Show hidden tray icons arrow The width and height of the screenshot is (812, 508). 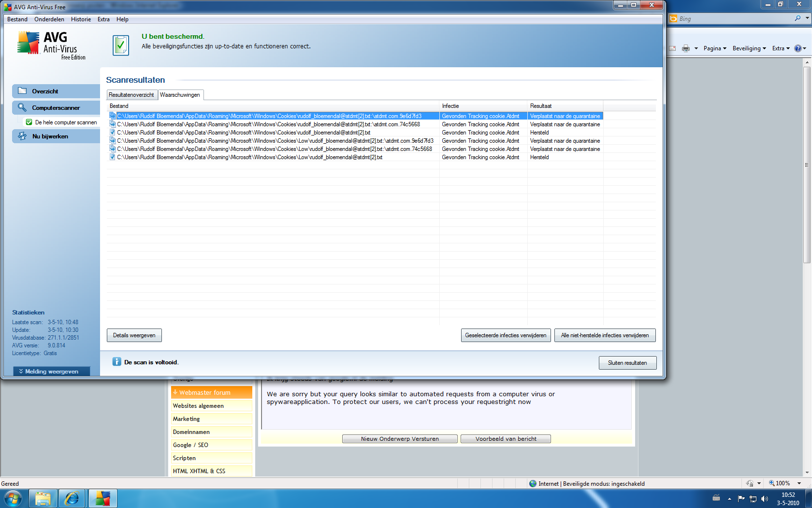729,498
